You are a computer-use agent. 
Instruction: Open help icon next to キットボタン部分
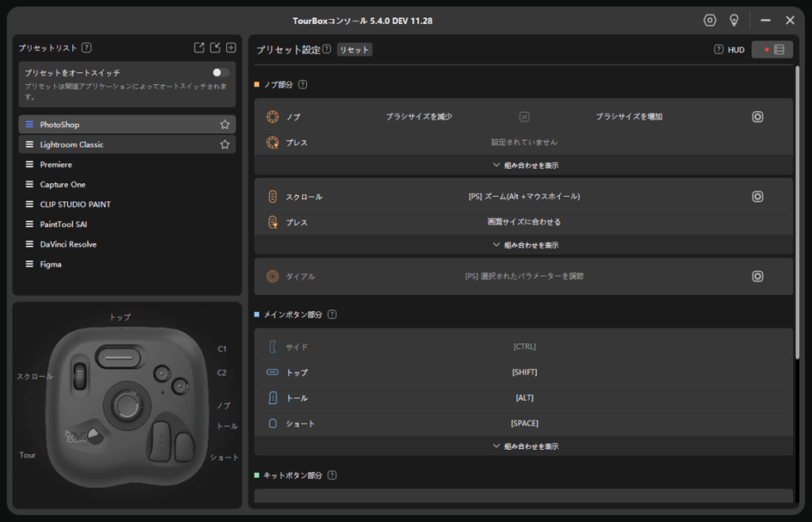(332, 475)
